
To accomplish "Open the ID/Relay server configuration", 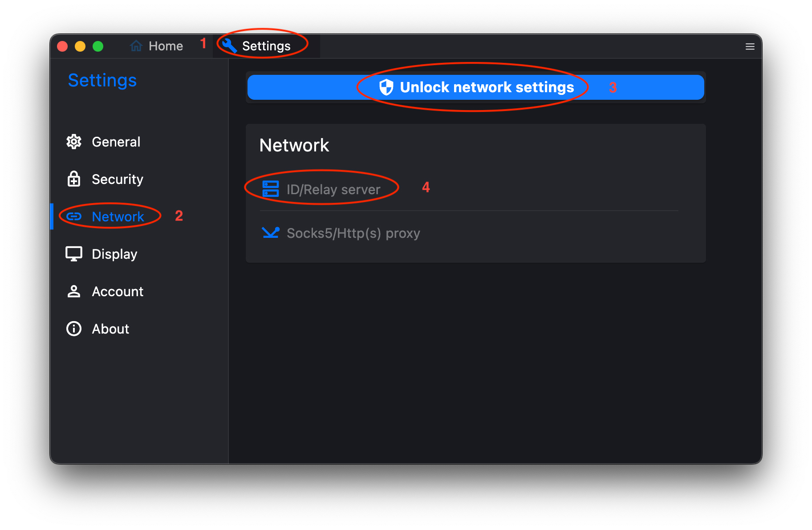I will click(x=333, y=189).
